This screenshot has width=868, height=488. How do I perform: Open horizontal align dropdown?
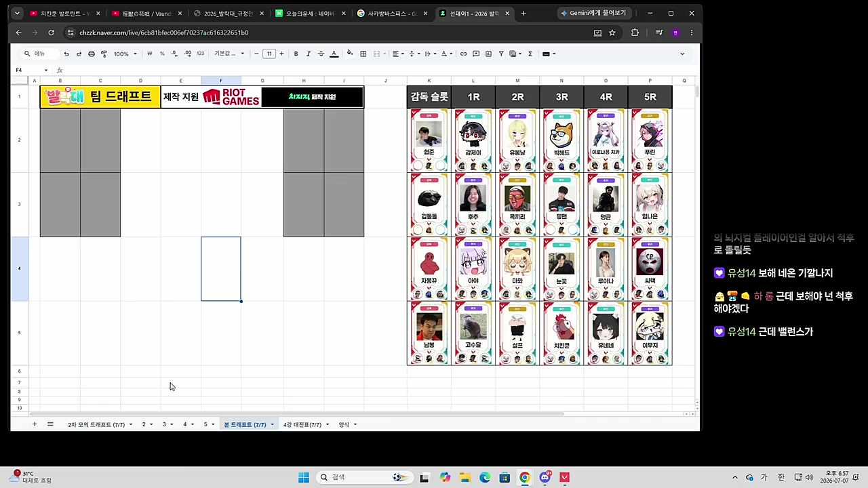coord(397,54)
